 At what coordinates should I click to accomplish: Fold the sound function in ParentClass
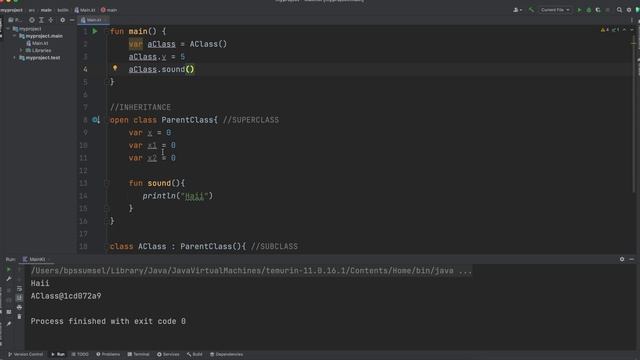pos(107,183)
